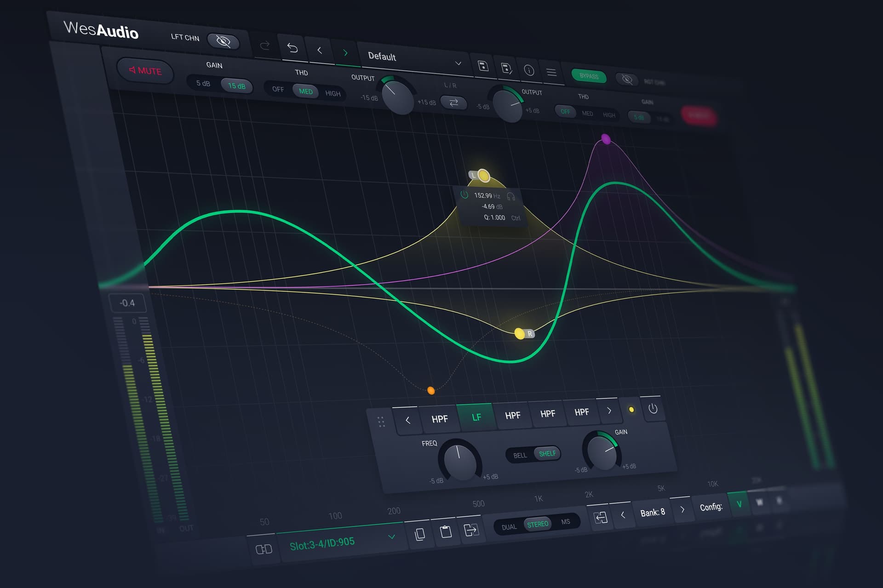Switch filter shape to BELL

pos(520,455)
